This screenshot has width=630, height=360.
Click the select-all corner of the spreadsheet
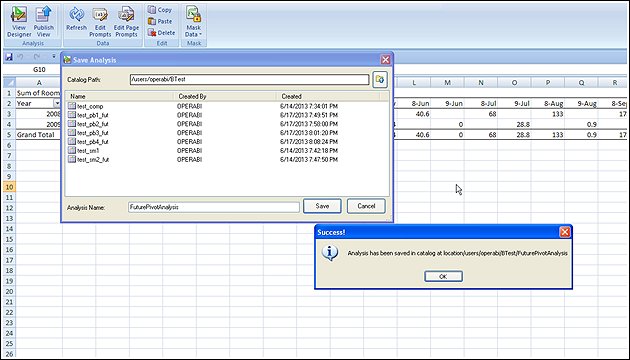click(9, 82)
